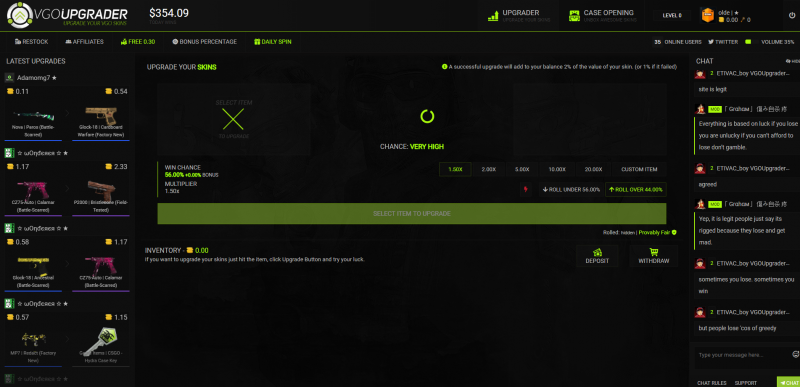The height and width of the screenshot is (387, 800).
Task: Click the VGOUpgrader logo
Action: click(x=67, y=15)
